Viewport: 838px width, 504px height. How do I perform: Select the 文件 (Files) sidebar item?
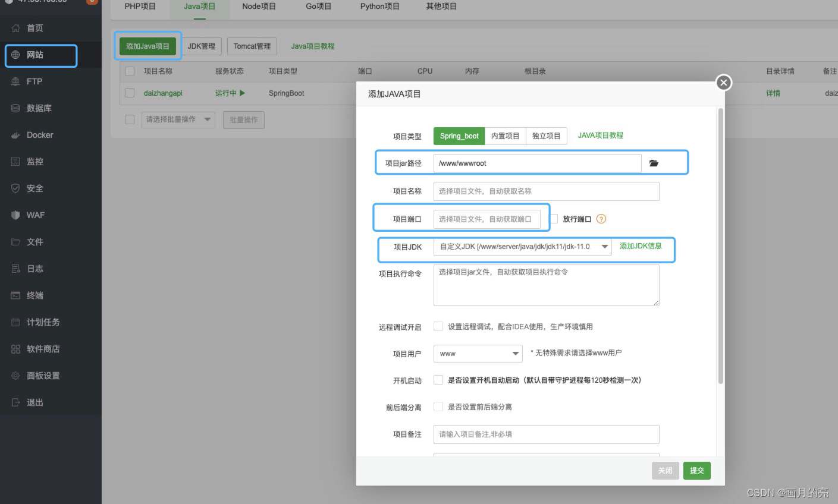34,242
